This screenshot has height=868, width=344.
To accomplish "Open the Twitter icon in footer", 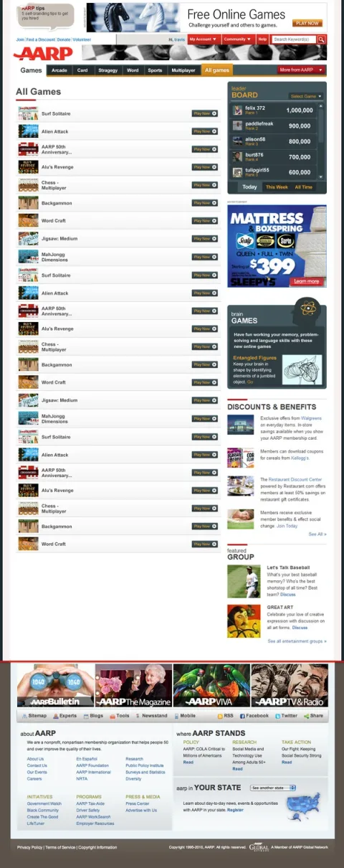I will coord(278,716).
